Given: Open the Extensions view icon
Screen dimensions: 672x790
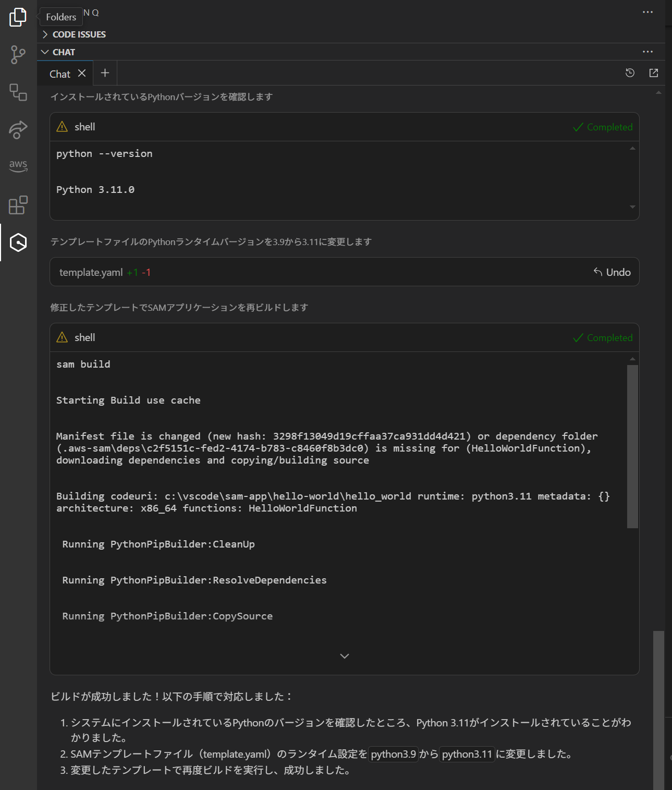Looking at the screenshot, I should pos(18,205).
